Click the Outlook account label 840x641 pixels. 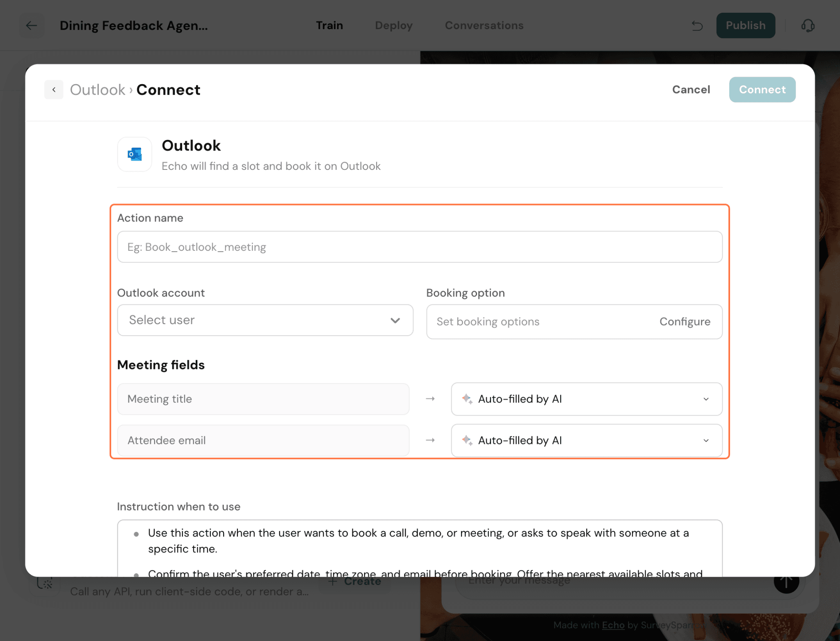[x=161, y=293]
